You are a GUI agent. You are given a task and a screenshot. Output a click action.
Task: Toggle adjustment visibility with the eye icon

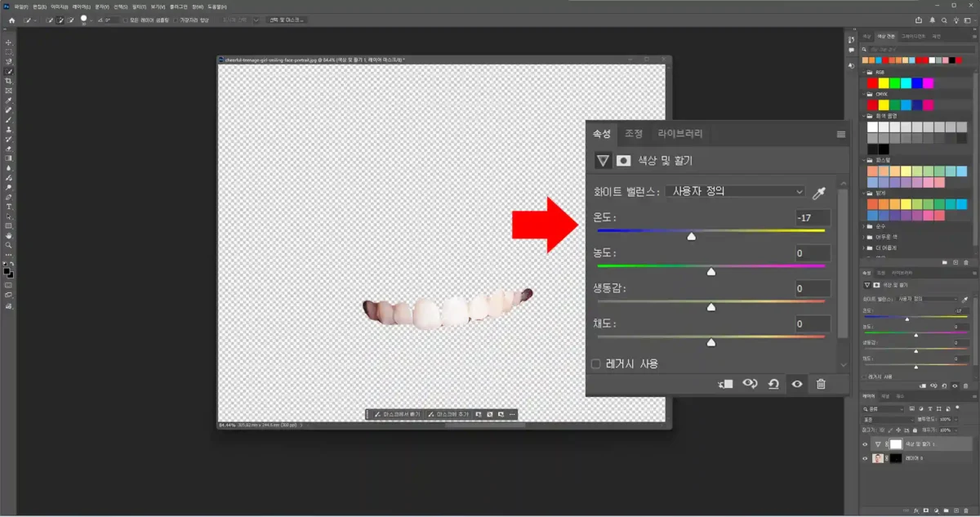coord(797,384)
